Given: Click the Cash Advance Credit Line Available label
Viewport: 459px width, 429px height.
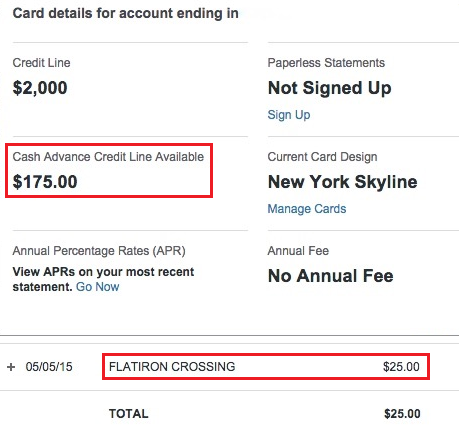Looking at the screenshot, I should click(108, 157).
